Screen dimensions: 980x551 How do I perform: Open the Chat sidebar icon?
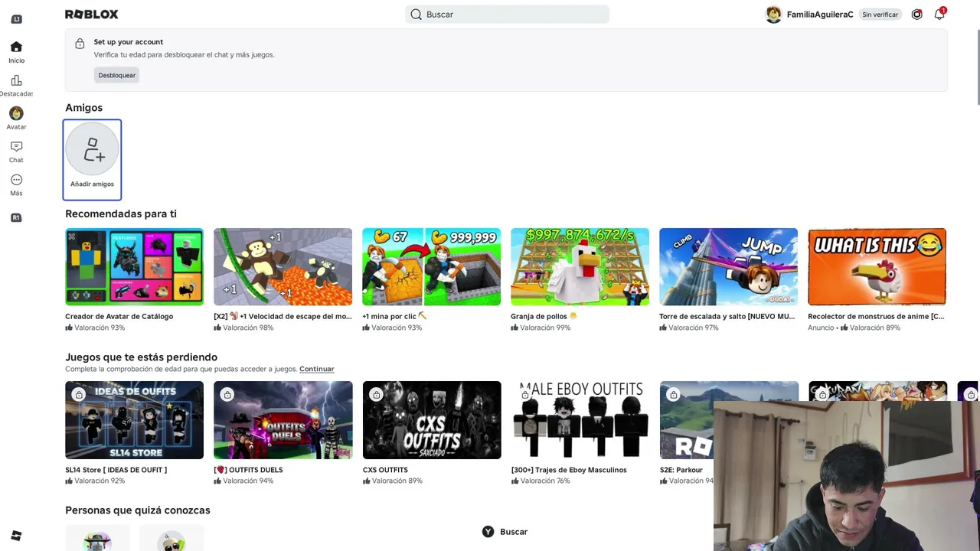point(16,146)
